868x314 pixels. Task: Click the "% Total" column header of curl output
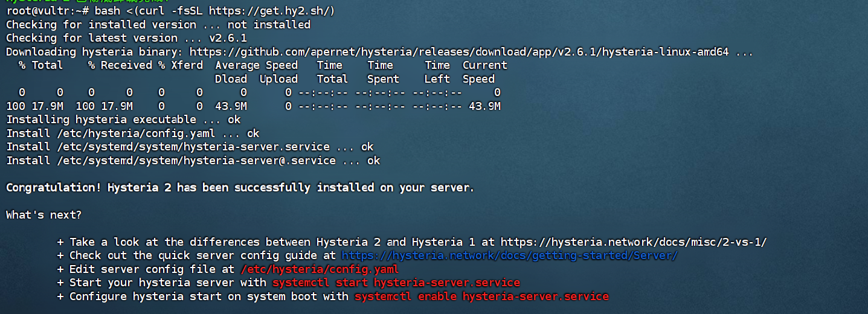[x=40, y=65]
